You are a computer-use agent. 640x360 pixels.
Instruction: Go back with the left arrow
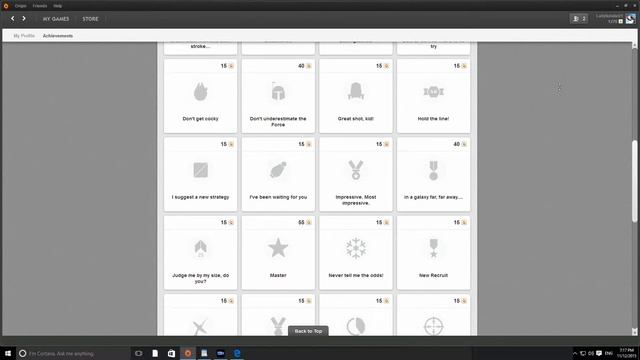point(13,18)
